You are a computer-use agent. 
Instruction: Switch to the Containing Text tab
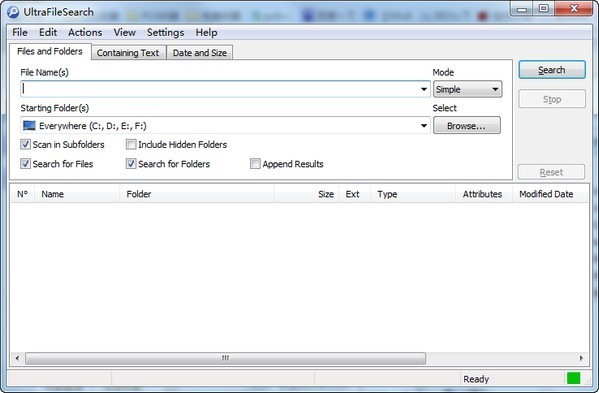coord(128,53)
